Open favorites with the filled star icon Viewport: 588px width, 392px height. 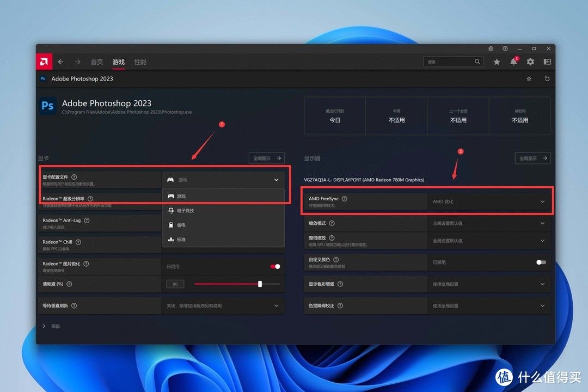pyautogui.click(x=497, y=62)
